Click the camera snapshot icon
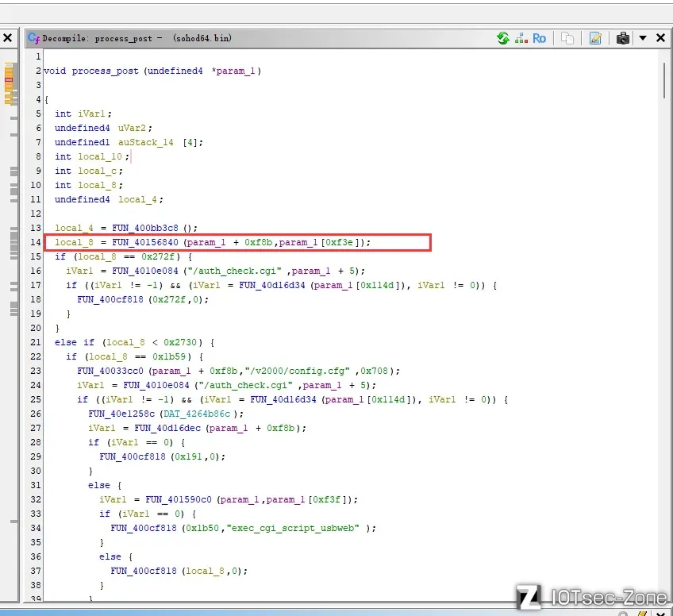The height and width of the screenshot is (616, 673). coord(623,38)
